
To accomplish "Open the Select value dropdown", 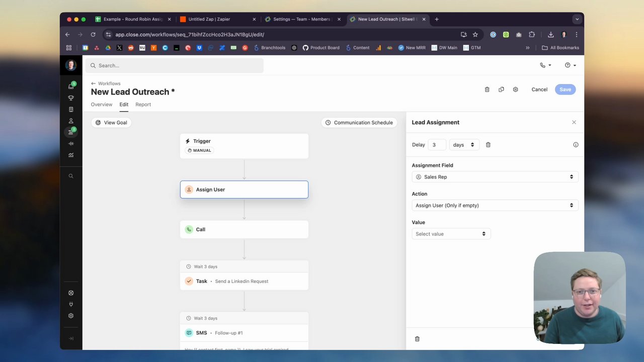I will [451, 234].
